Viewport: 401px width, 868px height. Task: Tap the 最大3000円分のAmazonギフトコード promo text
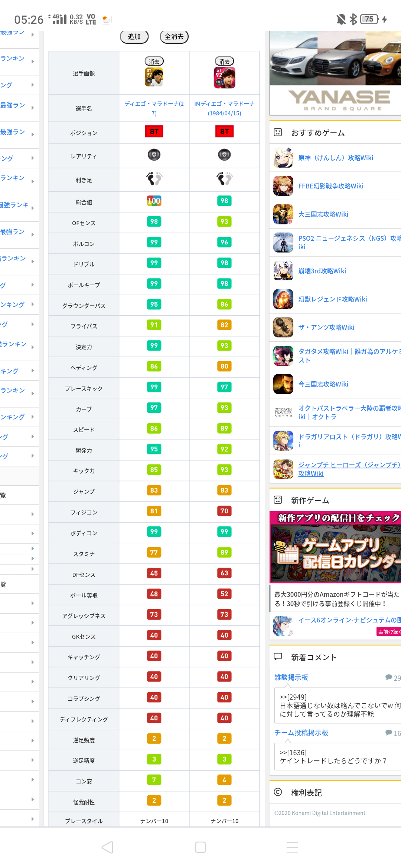point(336,599)
